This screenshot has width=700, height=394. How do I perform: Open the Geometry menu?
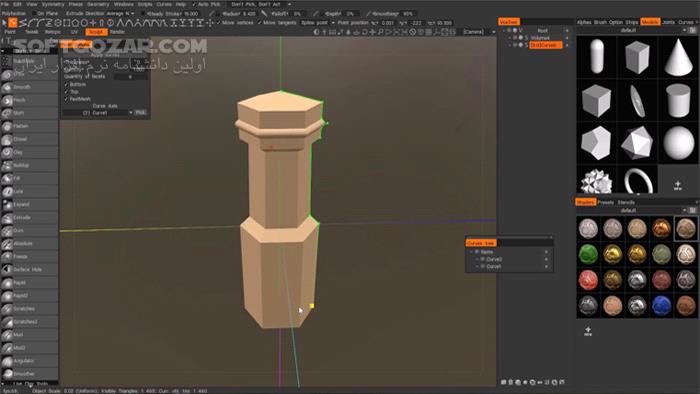(x=98, y=4)
